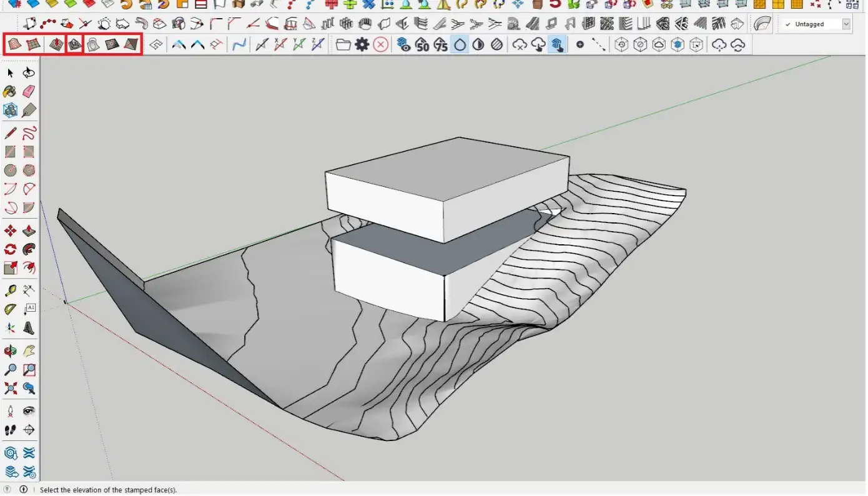Click the red X cancel button in the toolbar
Viewport: 868px width, 496px height.
tap(380, 44)
